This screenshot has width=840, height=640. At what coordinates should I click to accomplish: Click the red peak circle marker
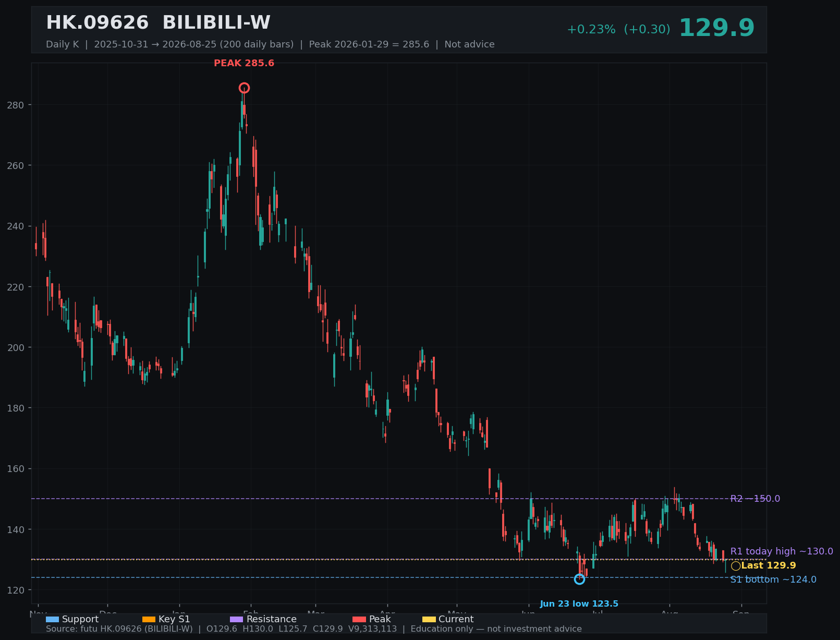point(244,88)
